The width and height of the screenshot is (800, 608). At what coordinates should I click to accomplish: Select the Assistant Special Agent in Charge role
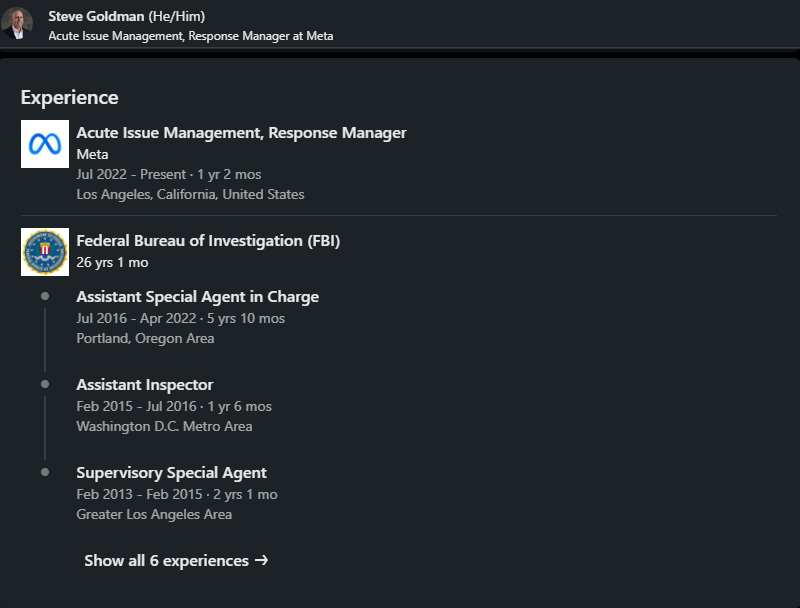point(197,297)
